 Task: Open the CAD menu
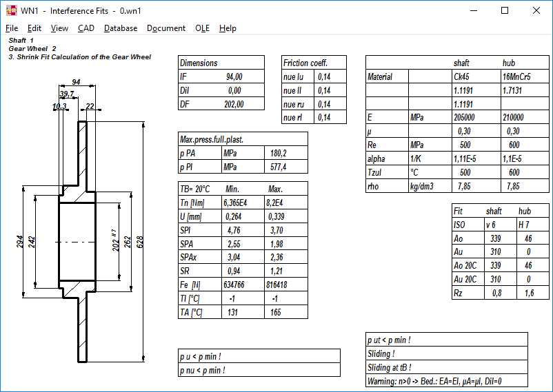click(86, 28)
